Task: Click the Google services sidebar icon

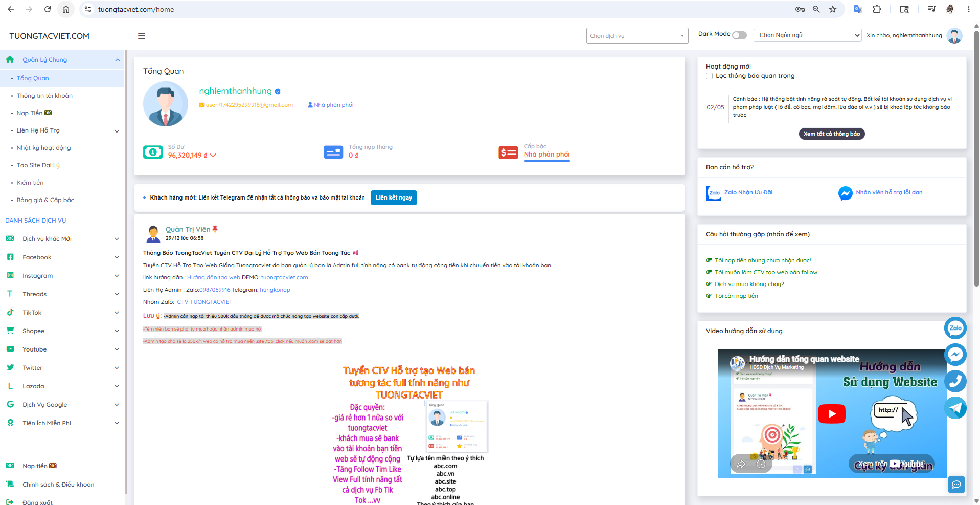Action: click(x=10, y=404)
